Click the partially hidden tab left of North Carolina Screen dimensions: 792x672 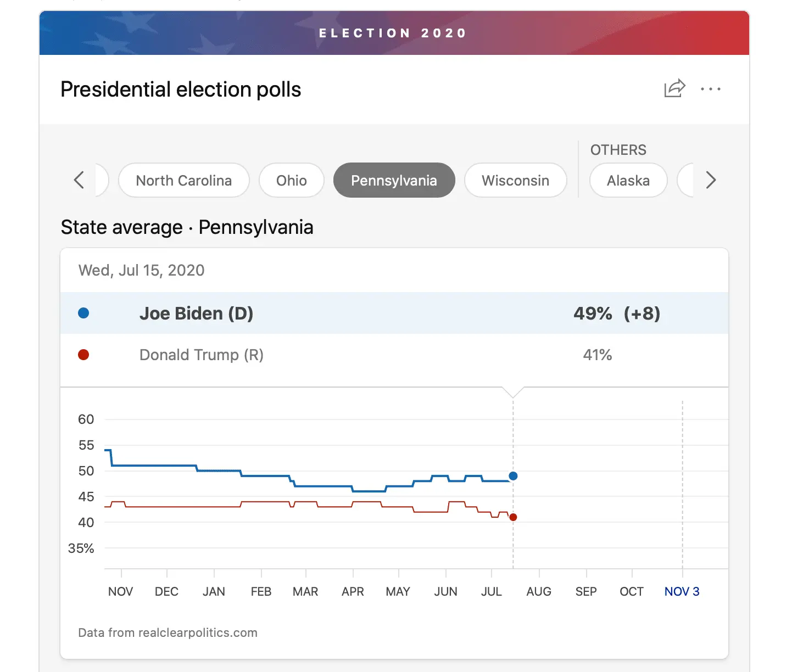(x=102, y=181)
